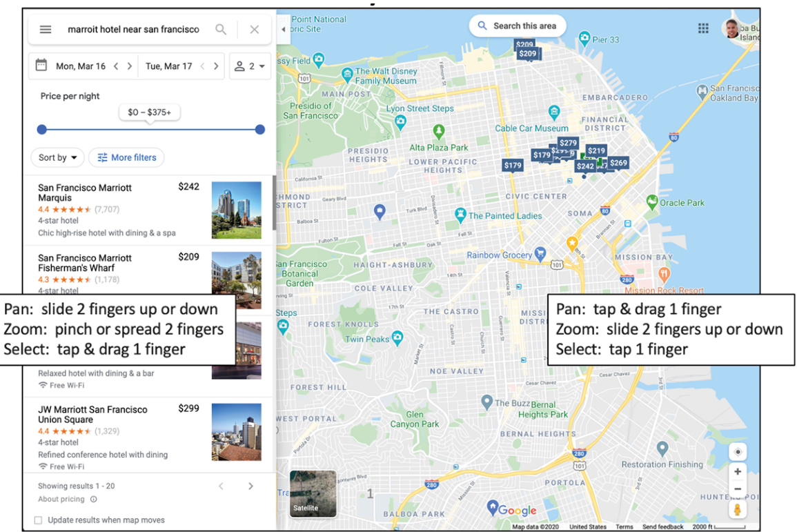Click the Noe Valley neighborhood label

click(456, 371)
